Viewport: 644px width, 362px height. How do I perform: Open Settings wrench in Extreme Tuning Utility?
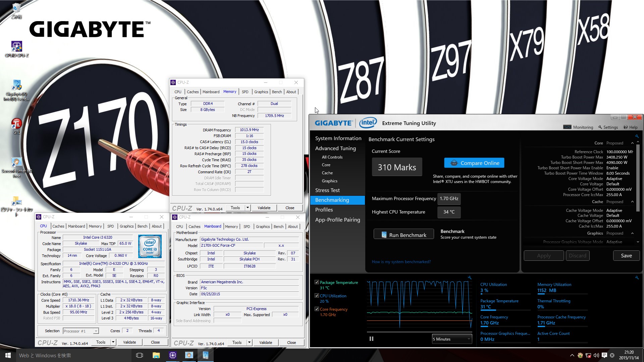pos(608,127)
